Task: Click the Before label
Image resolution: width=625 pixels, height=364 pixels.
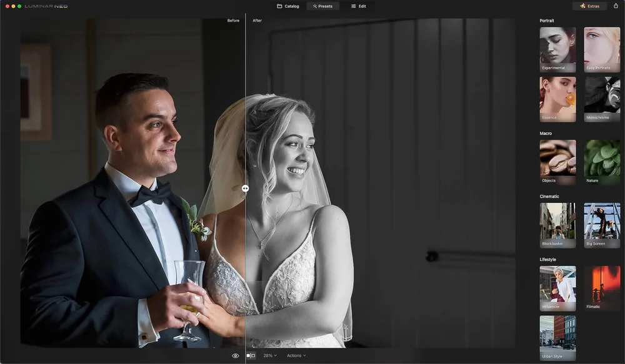Action: point(233,21)
